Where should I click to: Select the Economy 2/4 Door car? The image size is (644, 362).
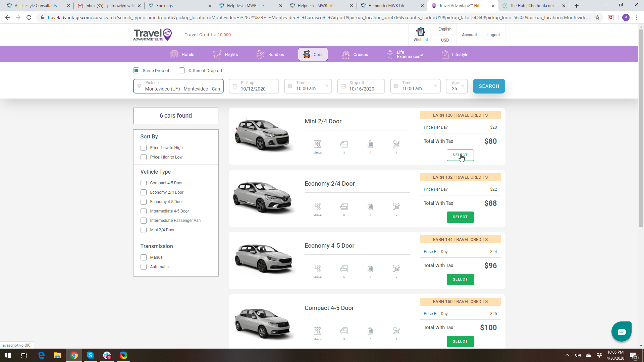click(x=460, y=217)
